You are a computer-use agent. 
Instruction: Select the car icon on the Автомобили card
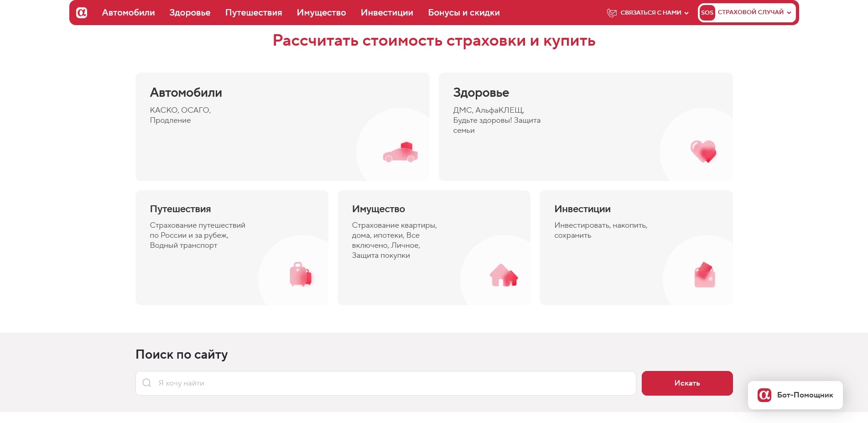(x=400, y=153)
